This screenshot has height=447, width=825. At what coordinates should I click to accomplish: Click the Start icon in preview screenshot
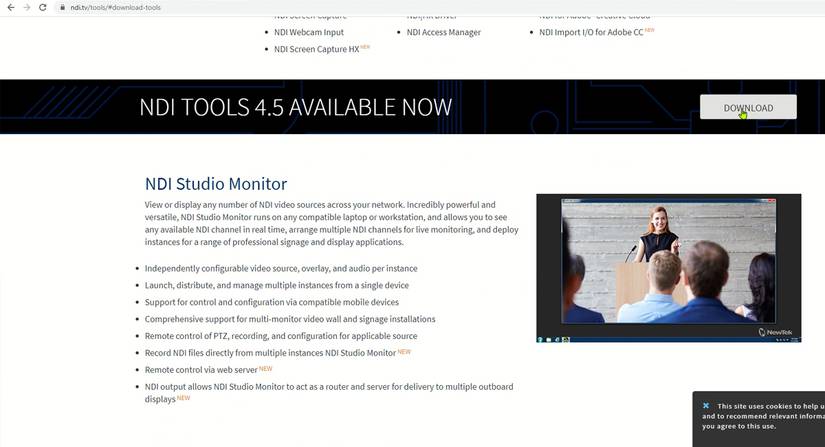coord(540,340)
